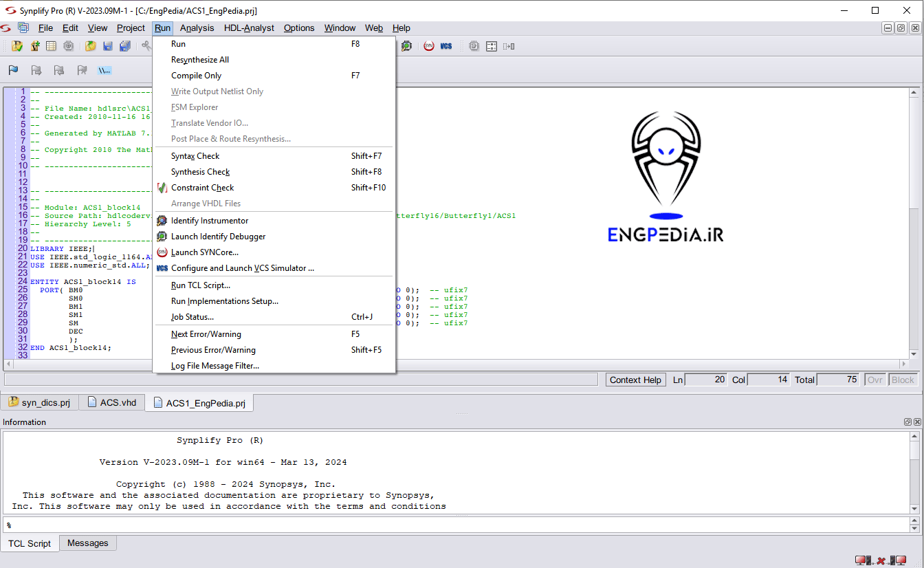Click the hierarchy box icon right of VCS
This screenshot has width=924, height=568.
click(492, 46)
